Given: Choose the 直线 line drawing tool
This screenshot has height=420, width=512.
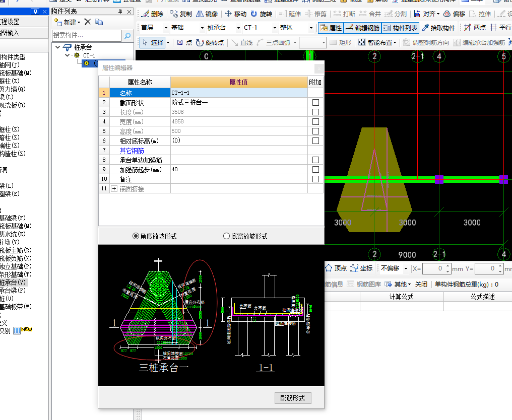Looking at the screenshot, I should coord(242,42).
